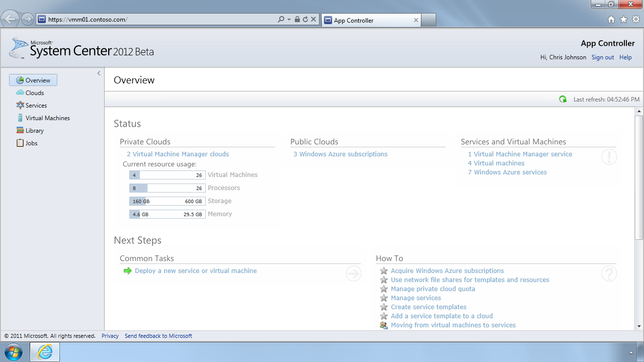Image resolution: width=644 pixels, height=362 pixels.
Task: Open a new blank browser tab
Action: tap(428, 20)
